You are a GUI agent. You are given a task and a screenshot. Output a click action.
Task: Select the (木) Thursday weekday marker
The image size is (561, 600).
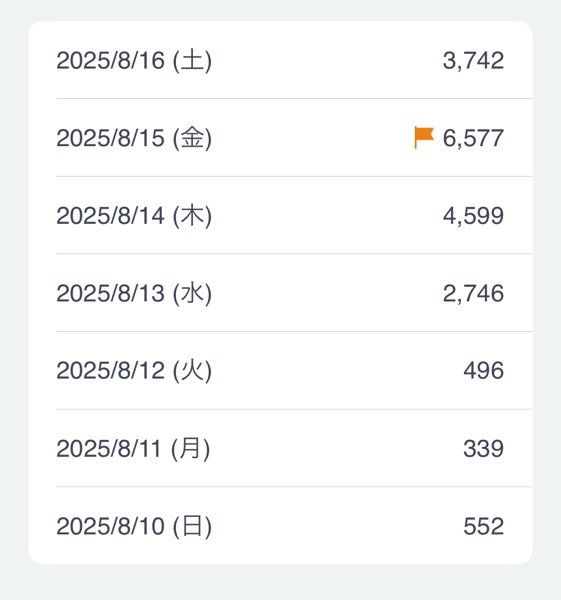click(192, 216)
